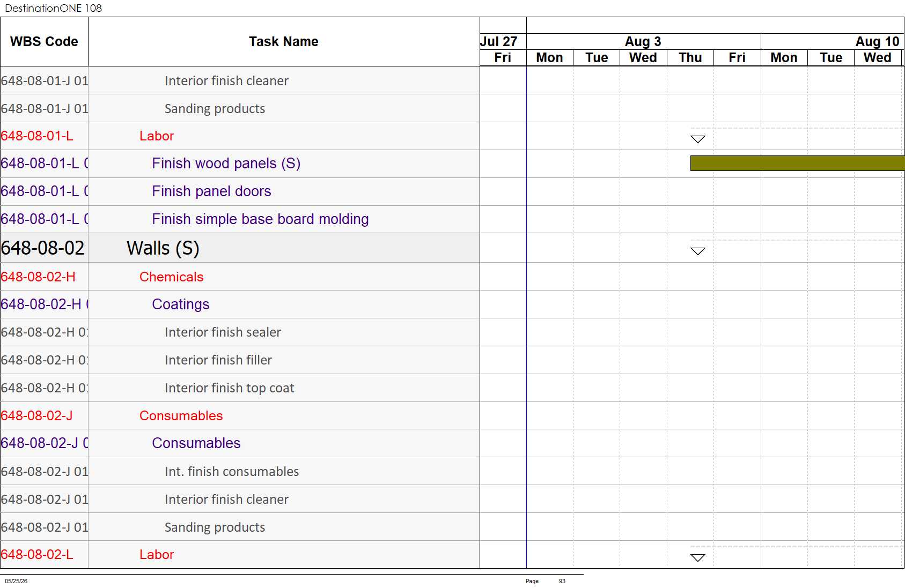Select the red Consumables task name
The height and width of the screenshot is (588, 905).
click(x=181, y=416)
